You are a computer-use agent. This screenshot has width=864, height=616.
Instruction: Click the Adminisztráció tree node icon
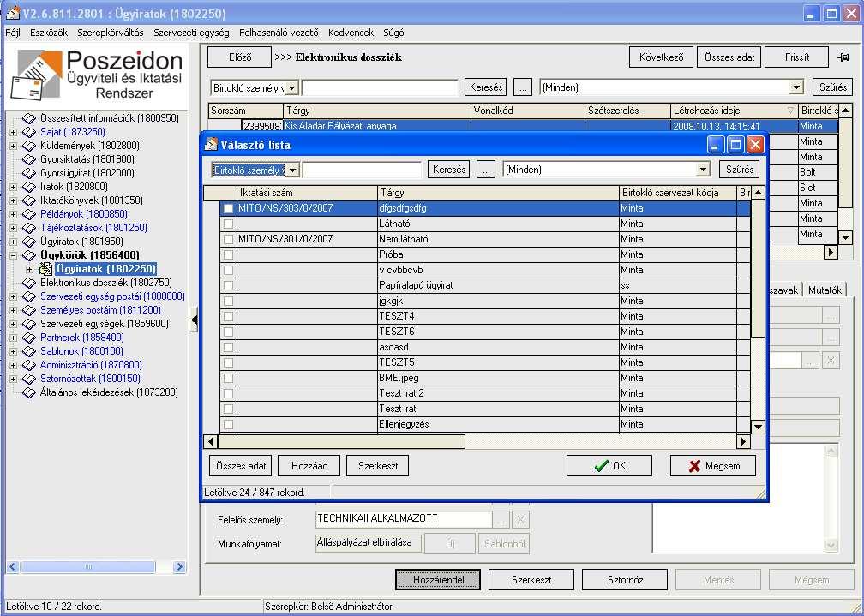click(x=29, y=365)
